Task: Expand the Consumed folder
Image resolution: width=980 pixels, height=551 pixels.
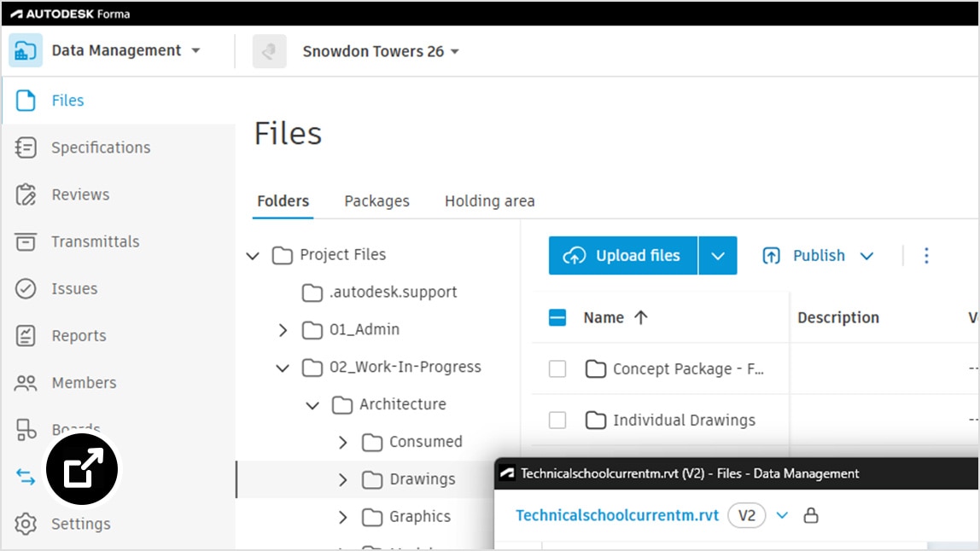Action: (342, 443)
